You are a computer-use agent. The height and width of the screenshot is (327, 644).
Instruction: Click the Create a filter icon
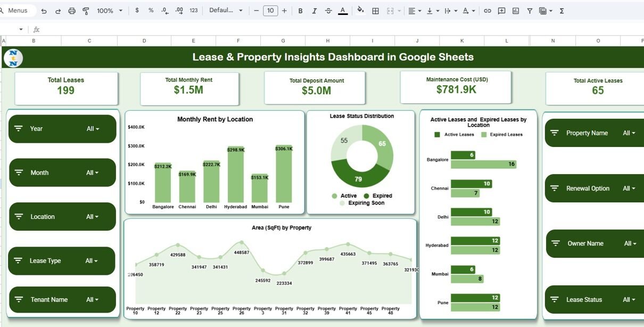[x=530, y=11]
